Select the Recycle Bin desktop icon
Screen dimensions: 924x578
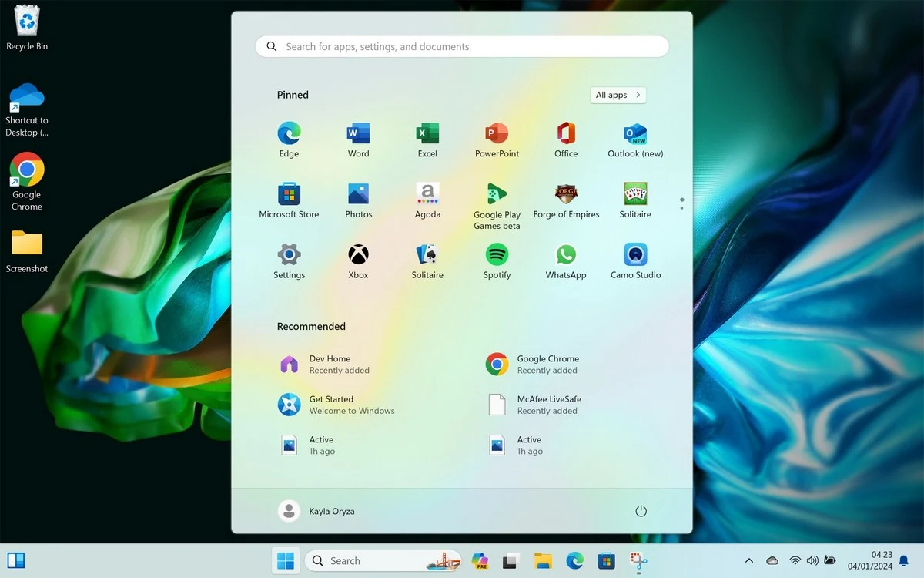point(27,28)
